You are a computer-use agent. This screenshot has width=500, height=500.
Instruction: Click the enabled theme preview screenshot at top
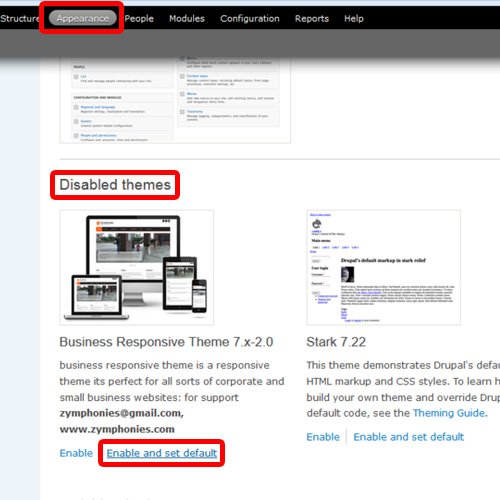point(175,100)
